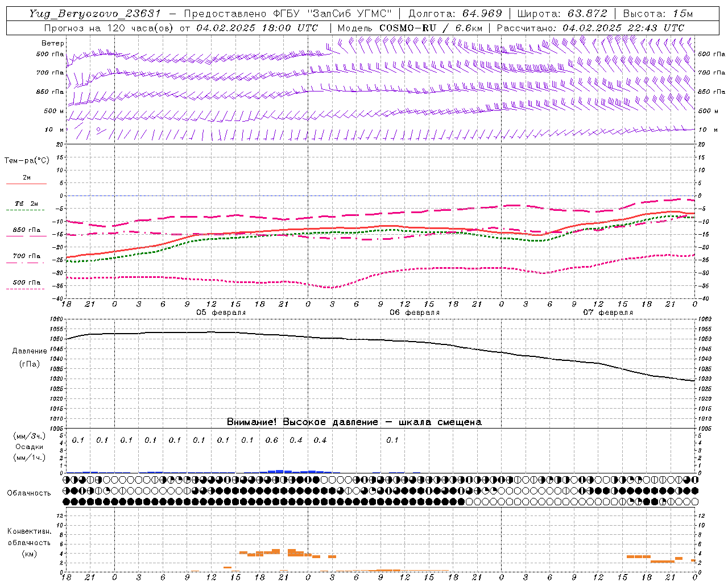Click the date label 07 февраля
Image resolution: width=728 pixels, height=582 pixels.
pos(608,313)
